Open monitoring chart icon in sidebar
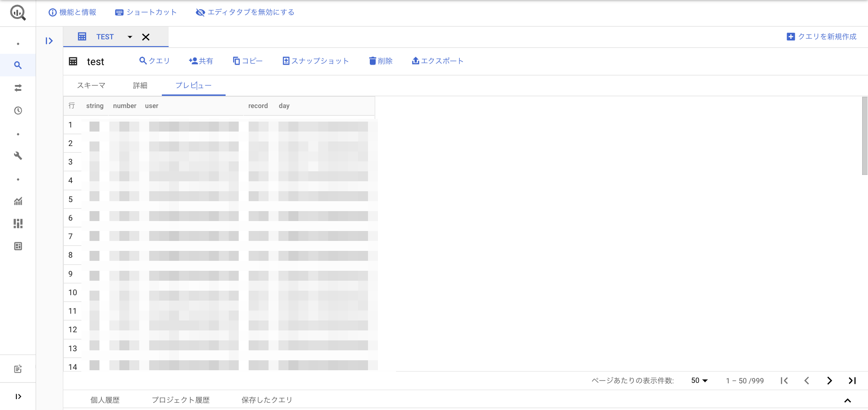 [x=18, y=201]
